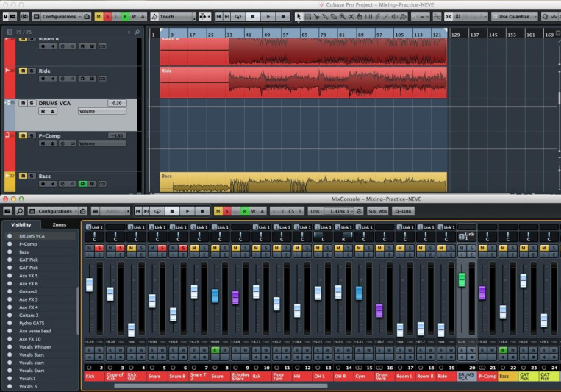Go to left locator in project transport
Screen dimensions: 561x392
(x=218, y=16)
